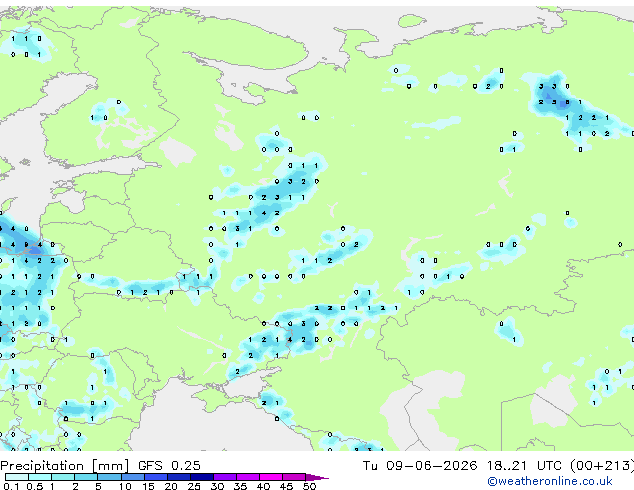Click the 40–45 mm magenta legend swatch
Viewport: 634px width, 490px height.
click(271, 477)
